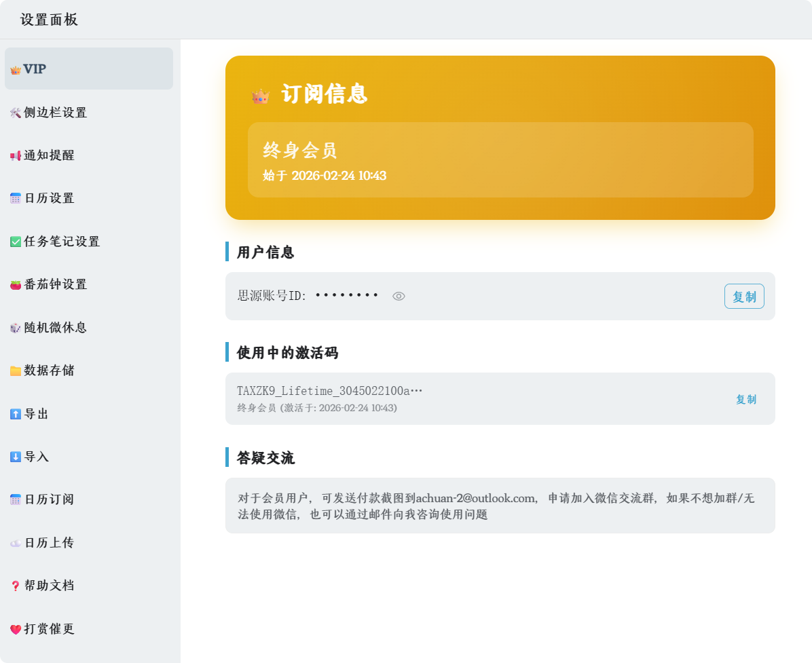Image resolution: width=812 pixels, height=663 pixels.
Task: Click the tools icon beside 侧边栏设置
Action: click(x=16, y=113)
